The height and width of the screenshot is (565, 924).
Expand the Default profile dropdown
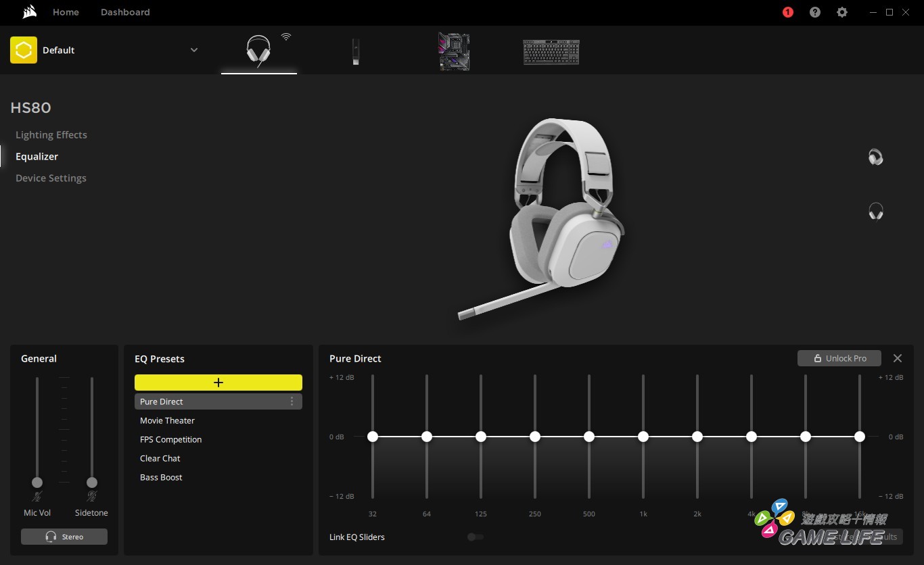pyautogui.click(x=194, y=50)
